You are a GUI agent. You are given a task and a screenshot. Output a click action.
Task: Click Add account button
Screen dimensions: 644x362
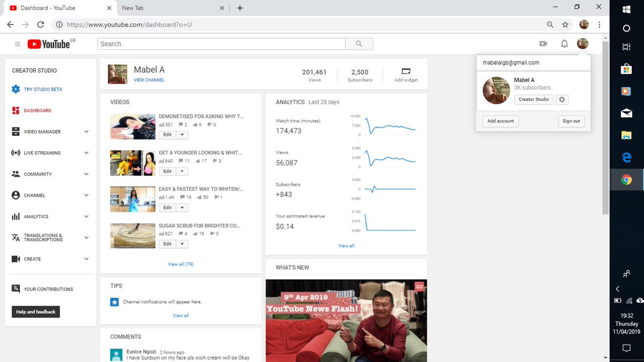(x=500, y=121)
